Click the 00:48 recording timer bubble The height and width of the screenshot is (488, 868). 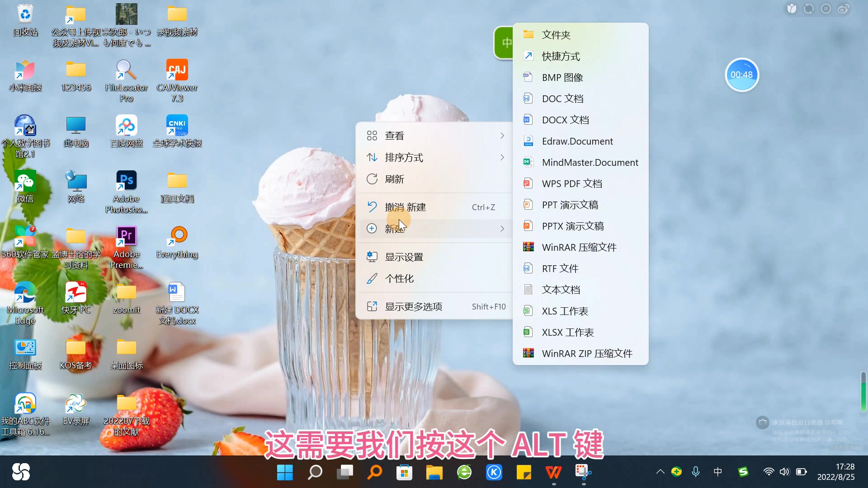click(742, 75)
